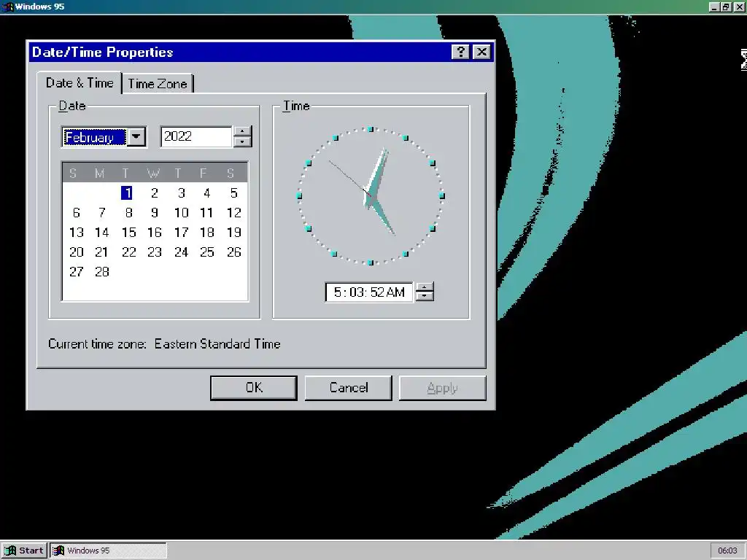This screenshot has height=560, width=747.
Task: Select day 10 in the calendar
Action: 181,212
